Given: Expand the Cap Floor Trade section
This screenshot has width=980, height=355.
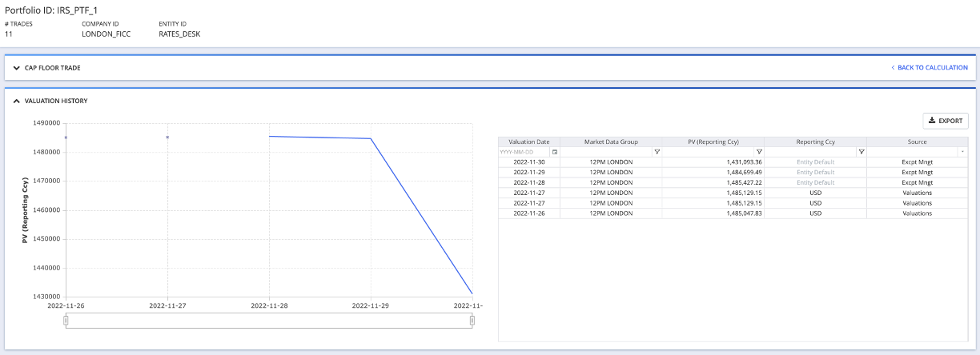Looking at the screenshot, I should (16, 68).
